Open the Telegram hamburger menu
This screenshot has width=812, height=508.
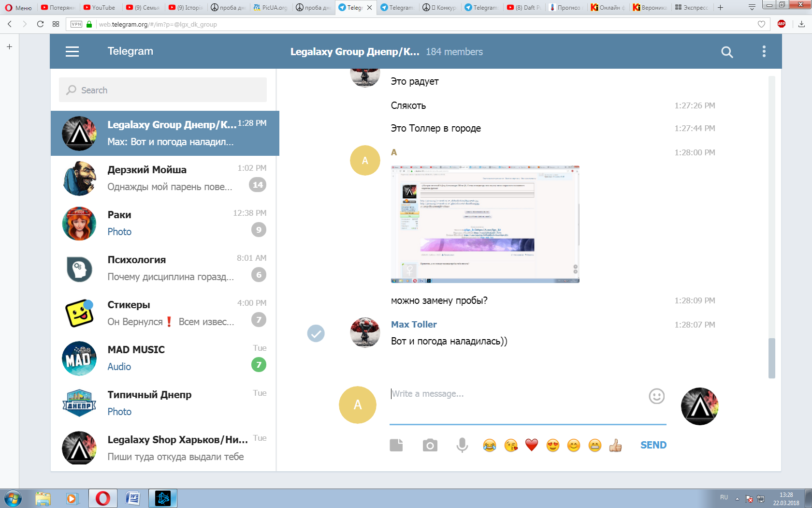coord(72,51)
